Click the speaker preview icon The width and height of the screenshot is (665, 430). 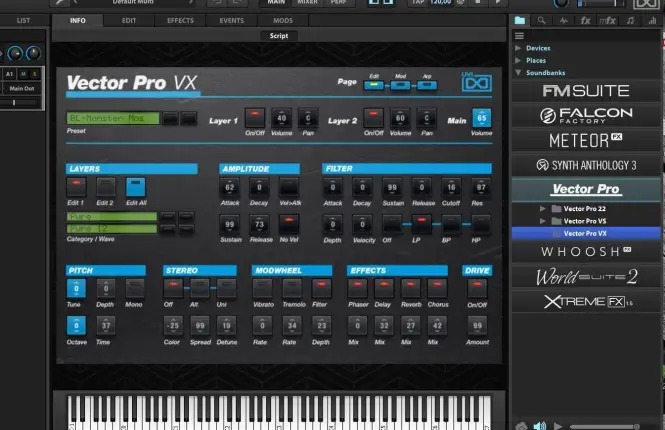(x=540, y=424)
